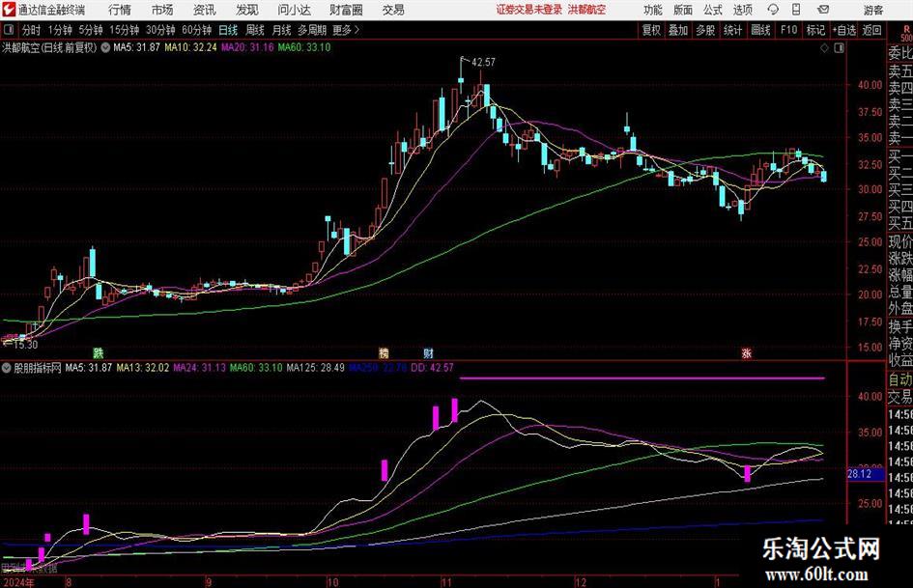Click the 画线 draw line button
913x588 pixels.
(760, 30)
